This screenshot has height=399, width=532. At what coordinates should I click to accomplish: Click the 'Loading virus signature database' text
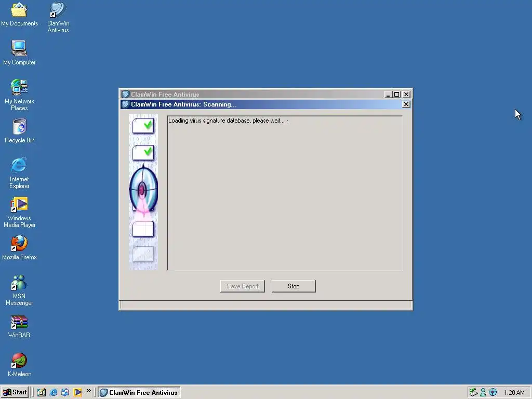click(228, 121)
